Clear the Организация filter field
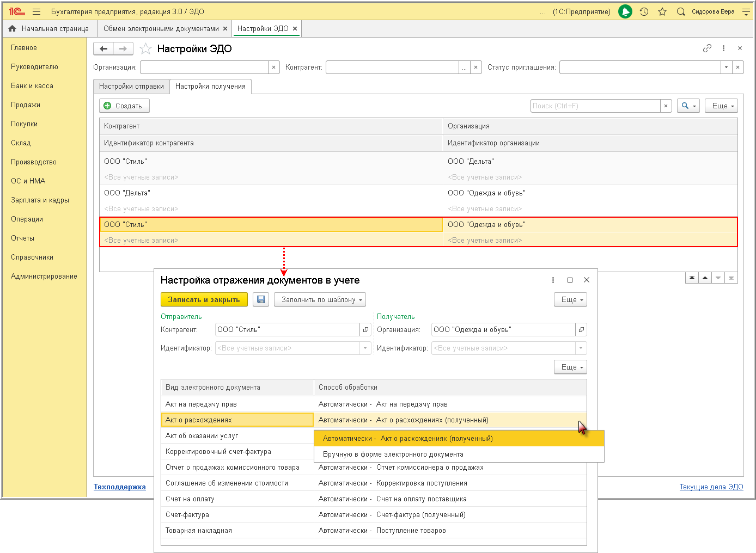Viewport: 756px width, 553px height. (x=273, y=67)
